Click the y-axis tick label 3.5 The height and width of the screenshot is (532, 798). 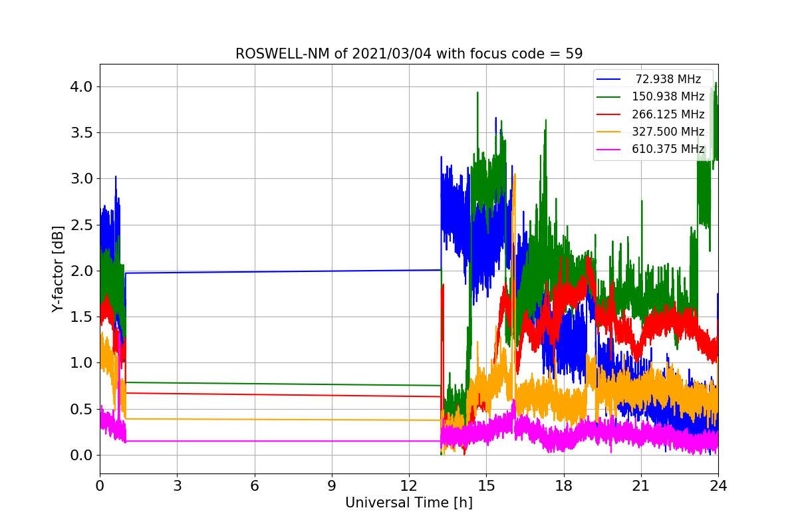(x=82, y=133)
